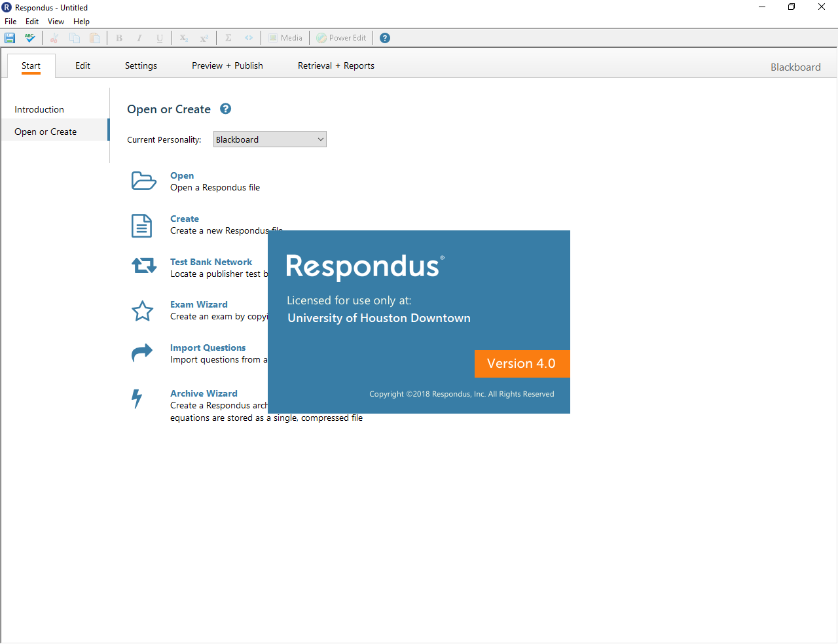Restore down the Respondus window
The image size is (838, 644).
[792, 7]
